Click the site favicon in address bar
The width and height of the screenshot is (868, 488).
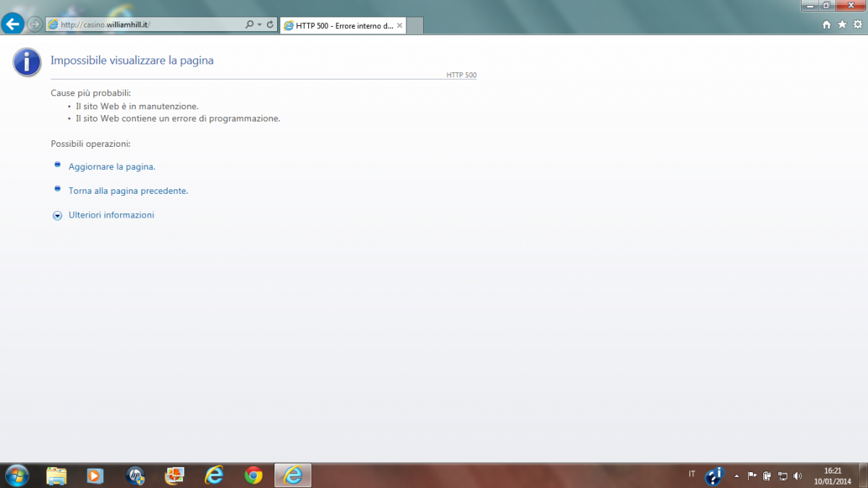pos(52,25)
